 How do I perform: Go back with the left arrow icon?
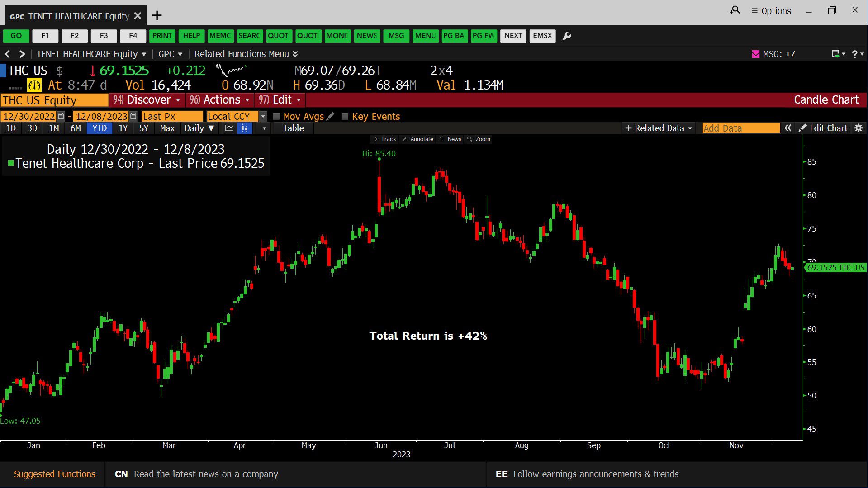point(7,54)
